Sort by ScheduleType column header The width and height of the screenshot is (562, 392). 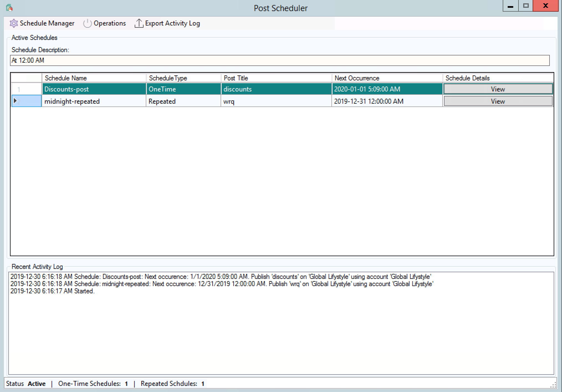[183, 78]
